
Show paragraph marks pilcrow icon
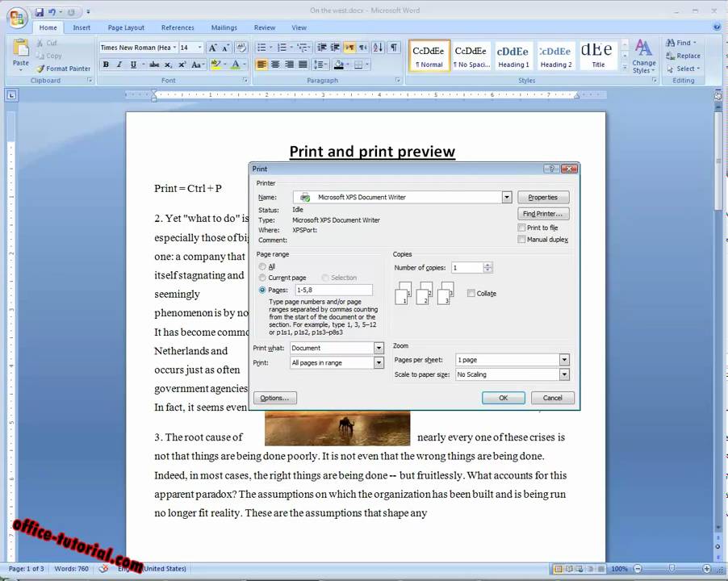(394, 48)
